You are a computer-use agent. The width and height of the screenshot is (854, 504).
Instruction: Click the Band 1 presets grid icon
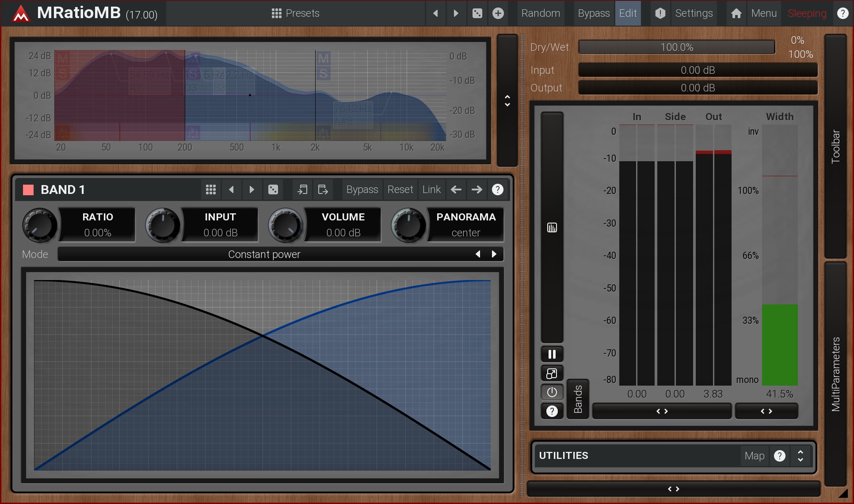211,189
